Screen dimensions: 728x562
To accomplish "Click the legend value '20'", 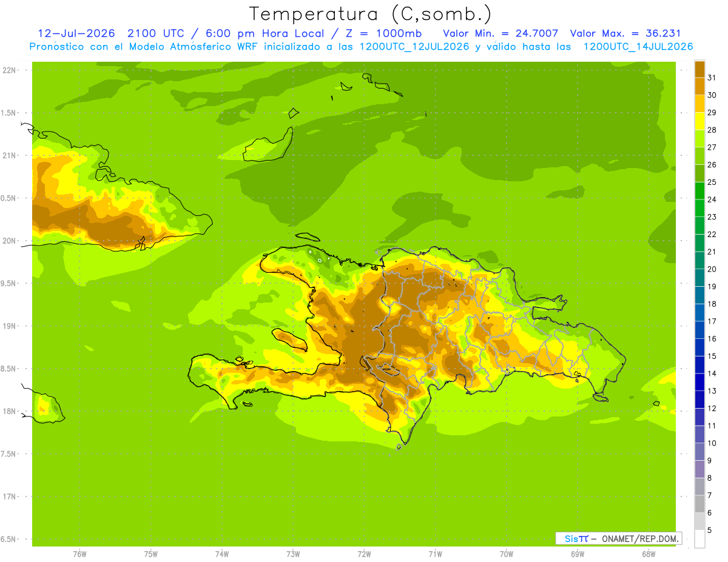I will (x=712, y=269).
